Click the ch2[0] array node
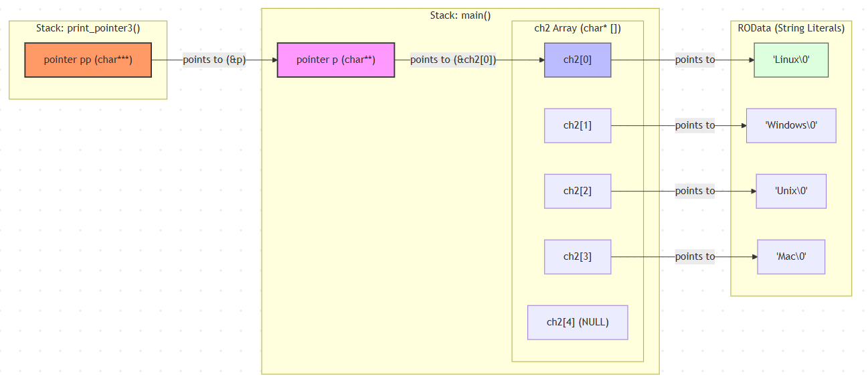This screenshot has height=385, width=868. point(578,60)
